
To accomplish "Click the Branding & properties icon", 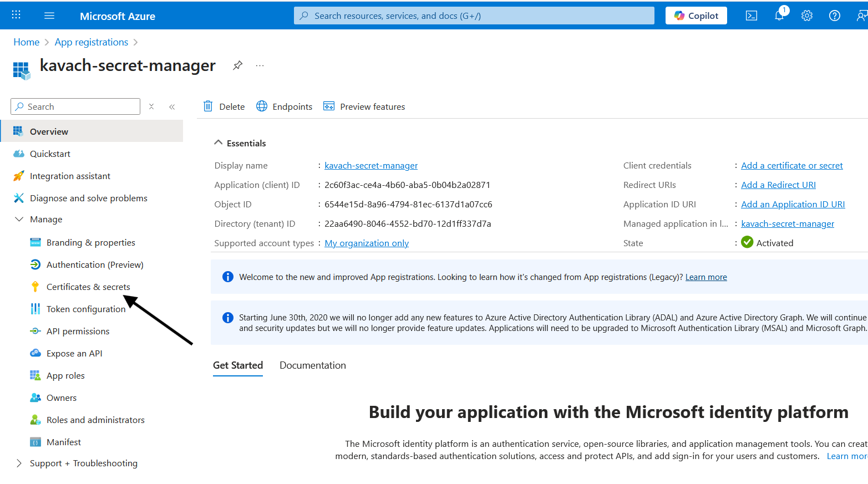I will coord(35,242).
